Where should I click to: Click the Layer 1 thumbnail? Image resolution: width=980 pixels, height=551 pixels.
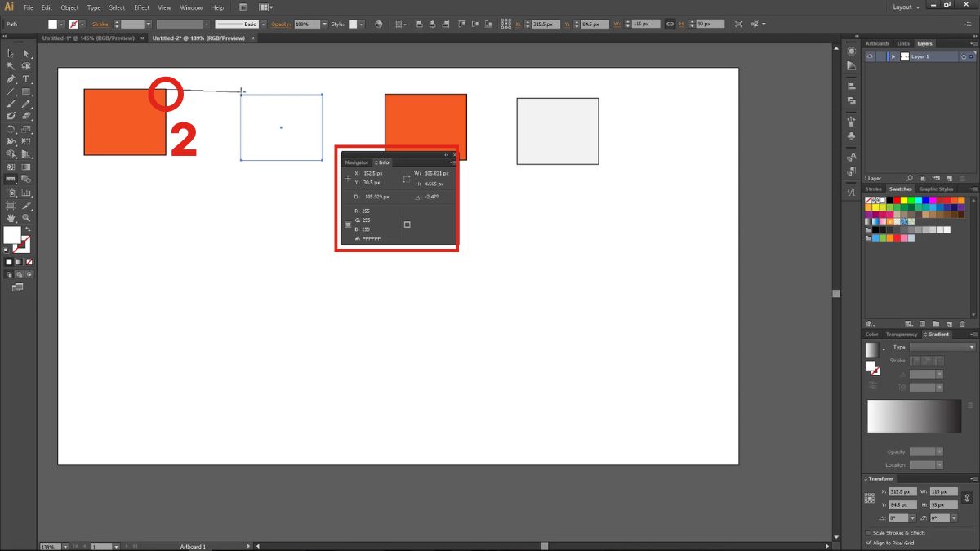point(904,56)
